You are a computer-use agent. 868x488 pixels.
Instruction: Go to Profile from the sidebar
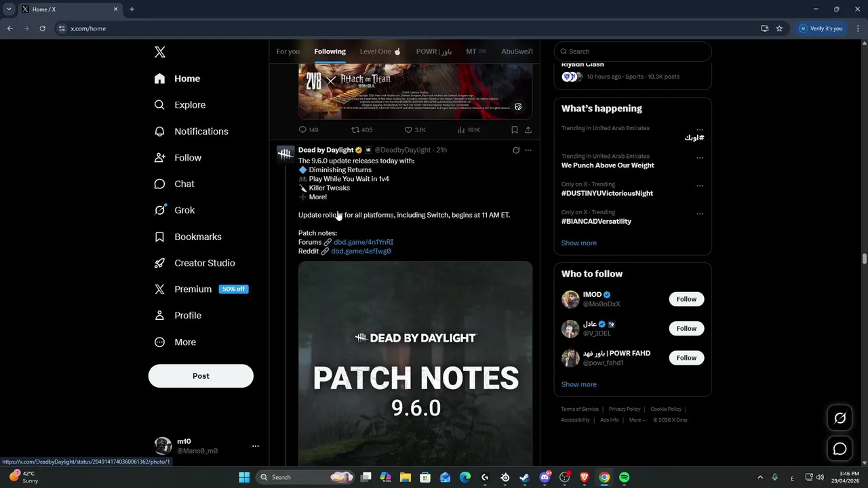178,315
